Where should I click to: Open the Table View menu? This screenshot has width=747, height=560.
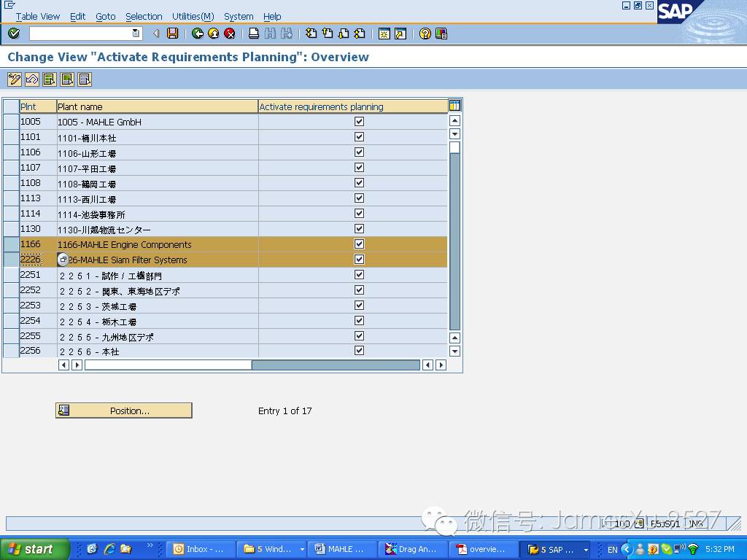[38, 16]
